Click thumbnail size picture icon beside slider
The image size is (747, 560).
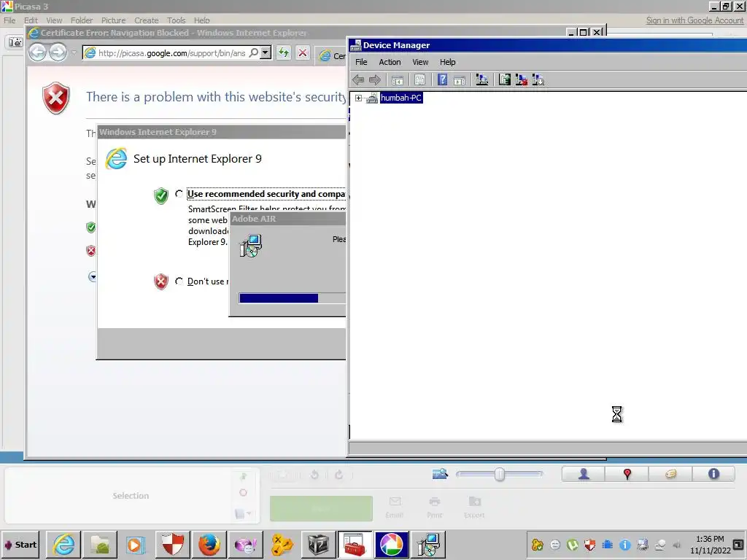tap(440, 474)
